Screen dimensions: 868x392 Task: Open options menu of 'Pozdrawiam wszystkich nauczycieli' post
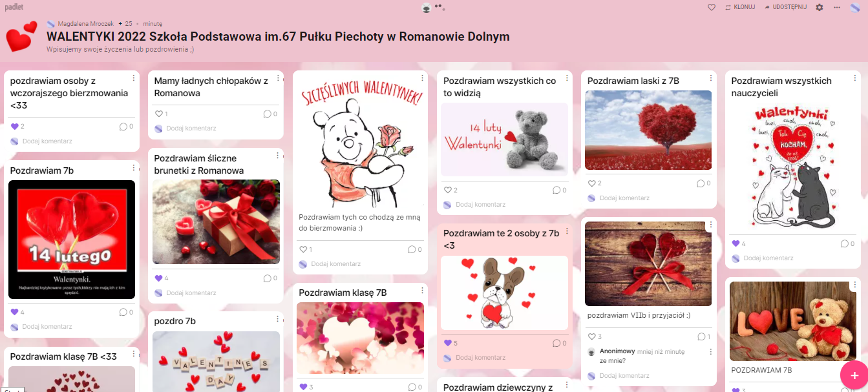[855, 78]
